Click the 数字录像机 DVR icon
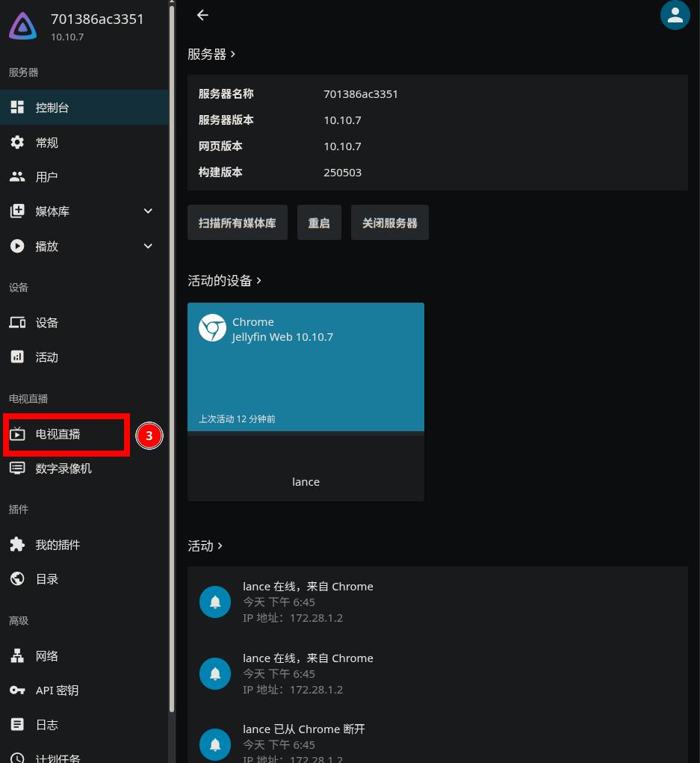This screenshot has width=700, height=763. (x=17, y=468)
